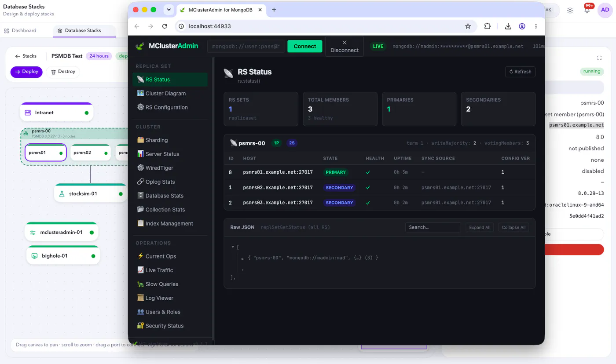Go back in the browser
Screen dimensions: 616x364
[x=137, y=26]
